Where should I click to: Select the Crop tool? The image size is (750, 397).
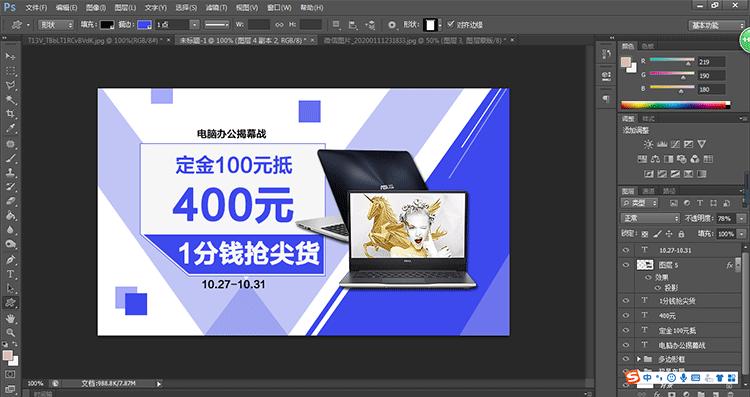pyautogui.click(x=10, y=114)
